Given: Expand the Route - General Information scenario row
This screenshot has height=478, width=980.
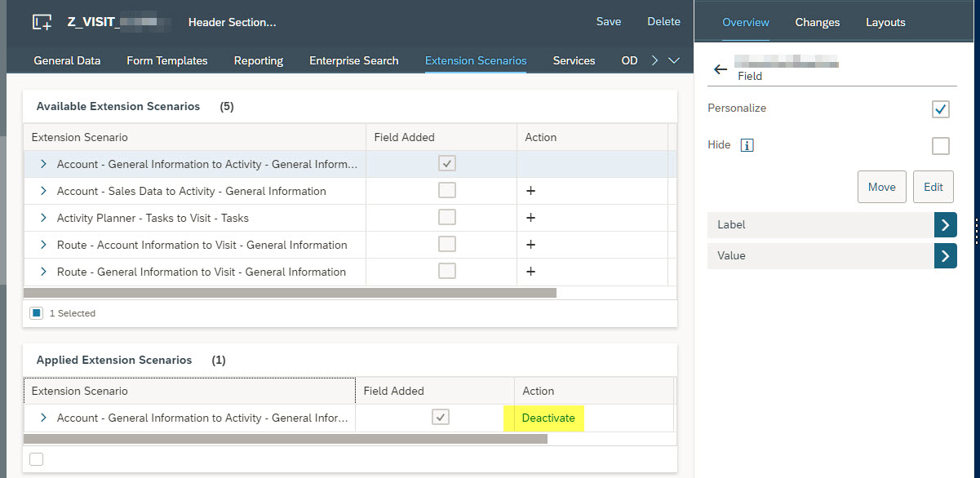Looking at the screenshot, I should [43, 272].
